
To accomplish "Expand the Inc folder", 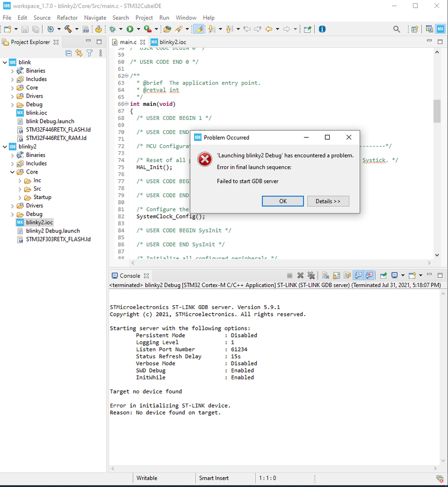I will [x=20, y=180].
